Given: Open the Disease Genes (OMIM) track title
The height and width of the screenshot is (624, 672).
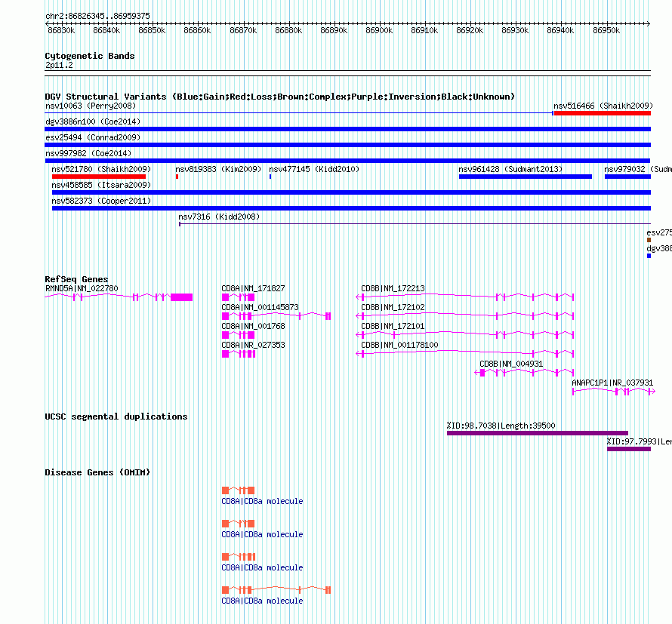Looking at the screenshot, I should pyautogui.click(x=97, y=472).
